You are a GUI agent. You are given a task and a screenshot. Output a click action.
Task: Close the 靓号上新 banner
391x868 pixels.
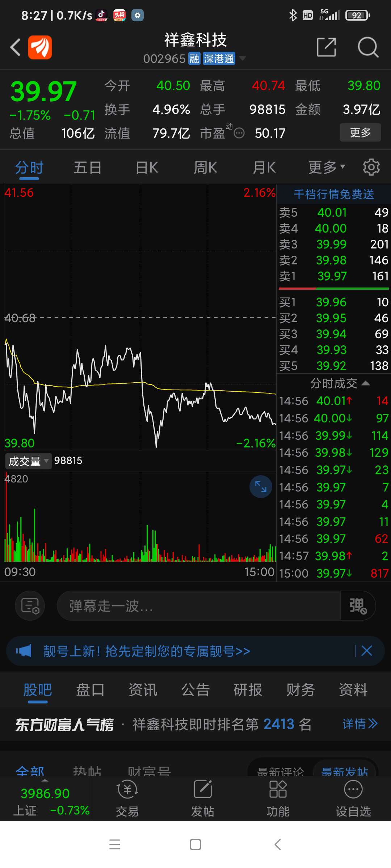click(x=367, y=651)
